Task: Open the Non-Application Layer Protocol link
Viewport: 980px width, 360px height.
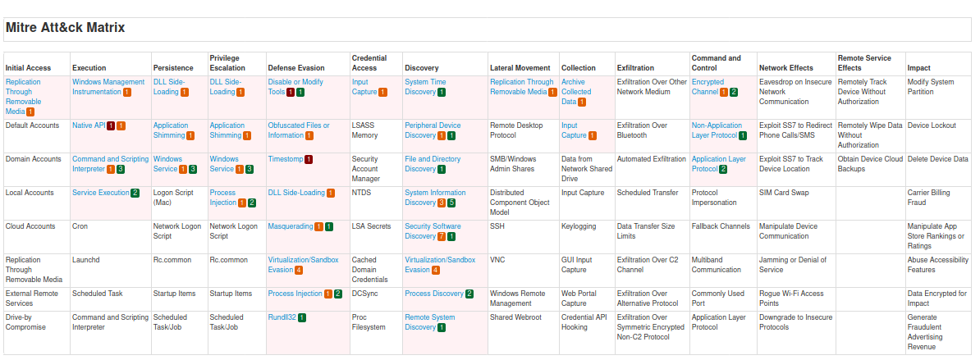Action: [x=717, y=130]
